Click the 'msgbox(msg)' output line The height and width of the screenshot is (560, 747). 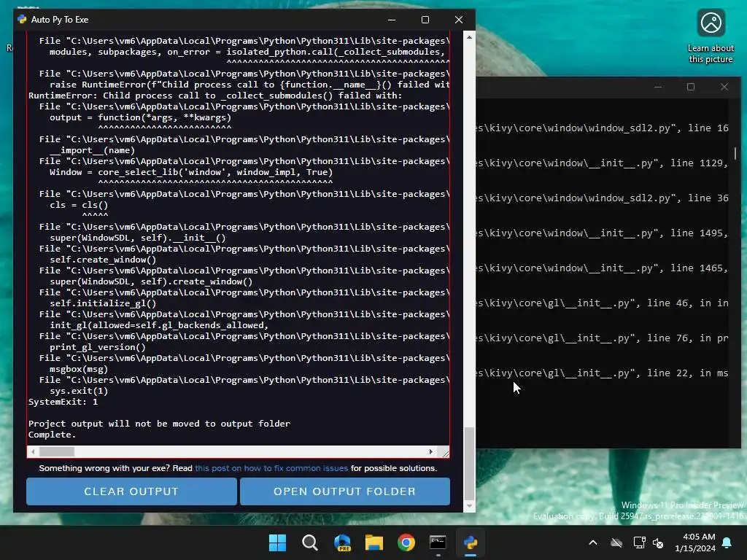click(x=79, y=369)
